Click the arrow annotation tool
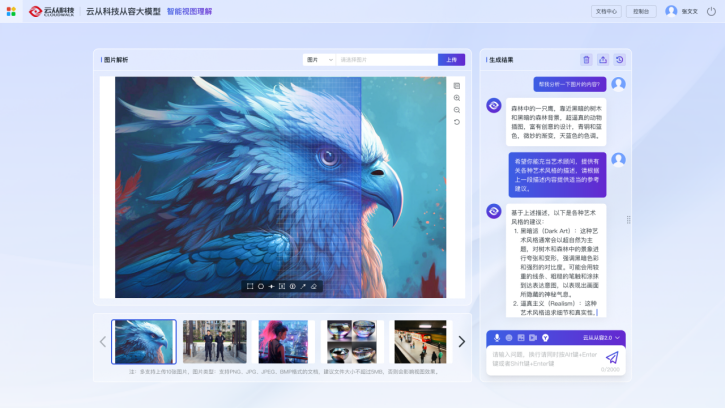Viewport: 725px width, 408px height. 303,286
